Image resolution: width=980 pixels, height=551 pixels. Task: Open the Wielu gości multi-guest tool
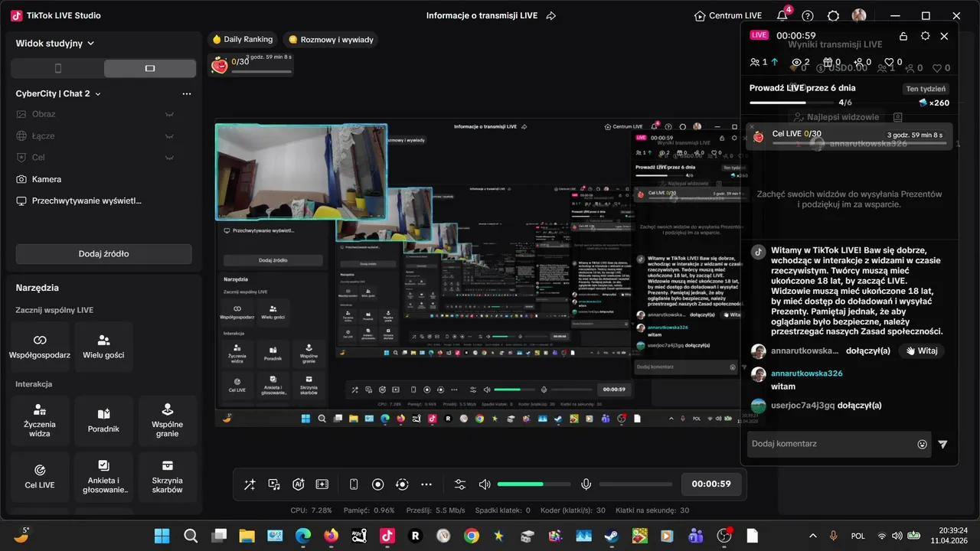103,347
